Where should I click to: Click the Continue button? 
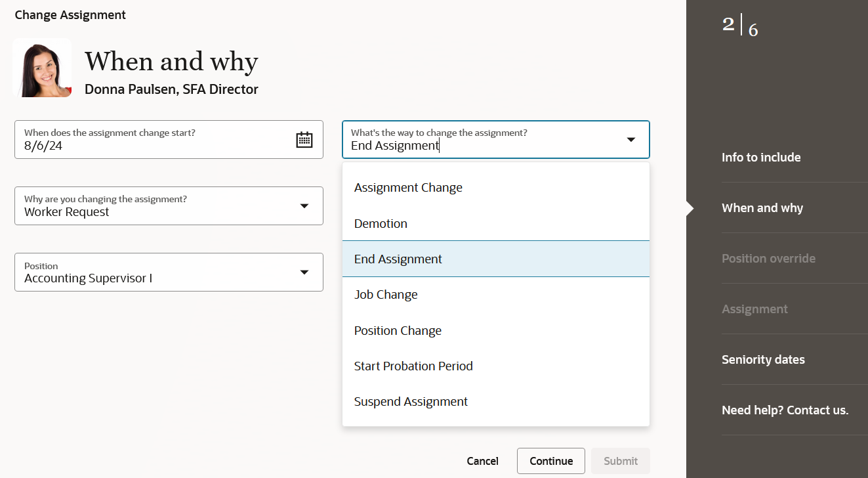pyautogui.click(x=551, y=461)
